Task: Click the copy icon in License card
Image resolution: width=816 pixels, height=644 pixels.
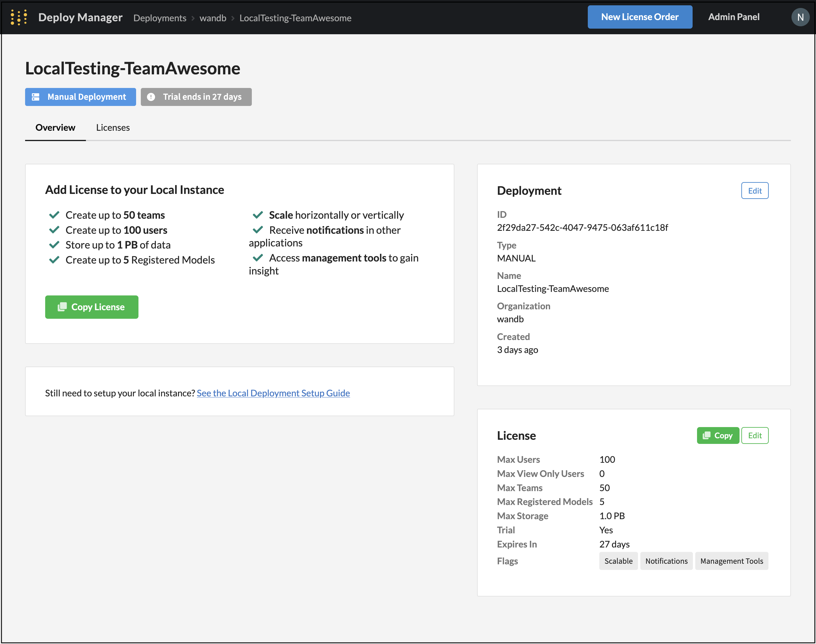Action: 707,436
